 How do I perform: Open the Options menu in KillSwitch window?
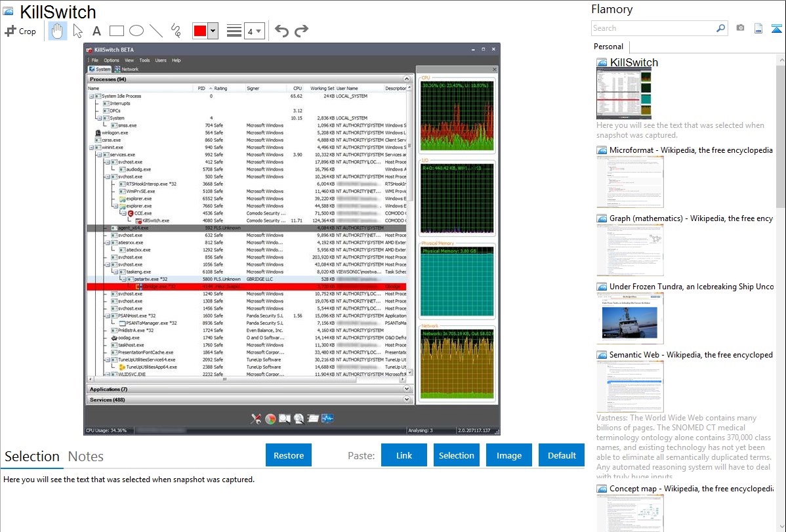click(112, 60)
